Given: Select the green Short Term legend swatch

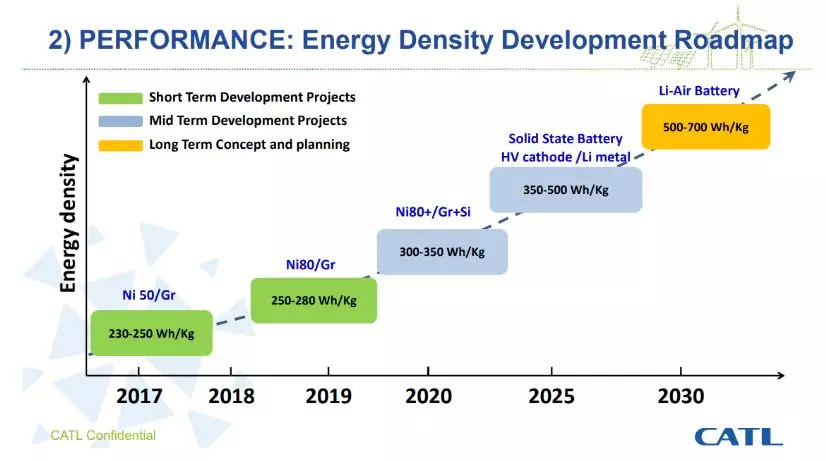Looking at the screenshot, I should tap(120, 98).
